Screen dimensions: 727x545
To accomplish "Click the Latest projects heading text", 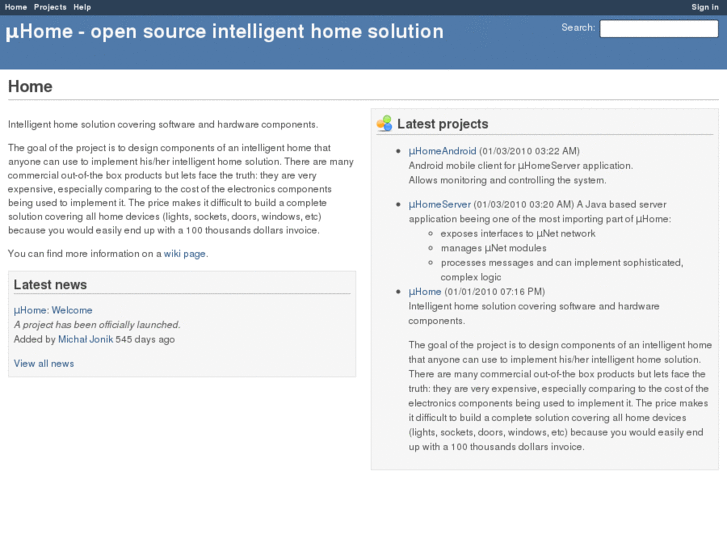I will click(x=442, y=124).
